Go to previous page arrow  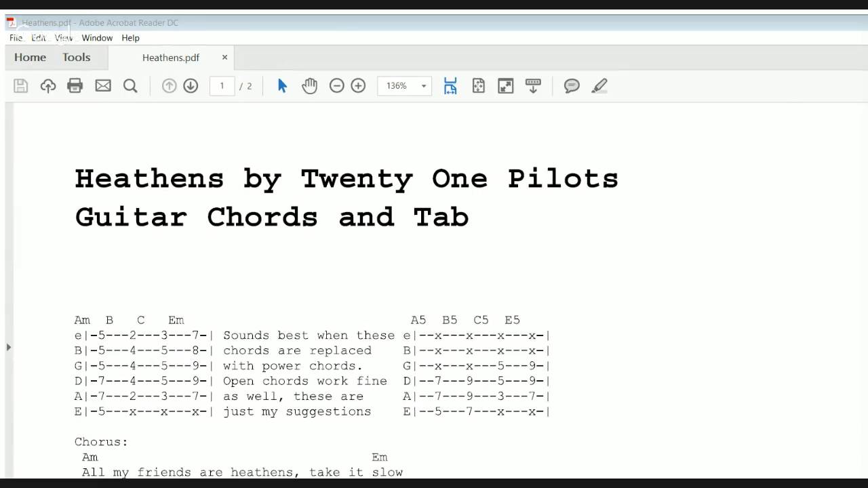170,86
